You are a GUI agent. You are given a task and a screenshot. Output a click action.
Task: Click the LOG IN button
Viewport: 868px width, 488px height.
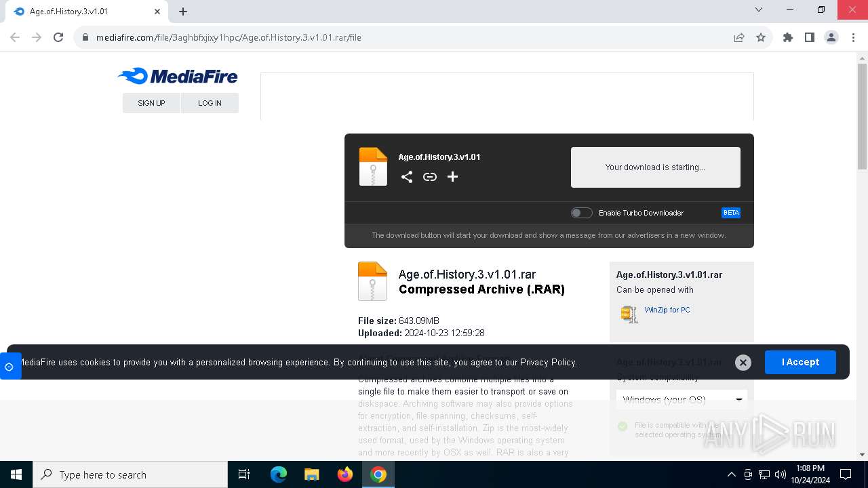(210, 103)
